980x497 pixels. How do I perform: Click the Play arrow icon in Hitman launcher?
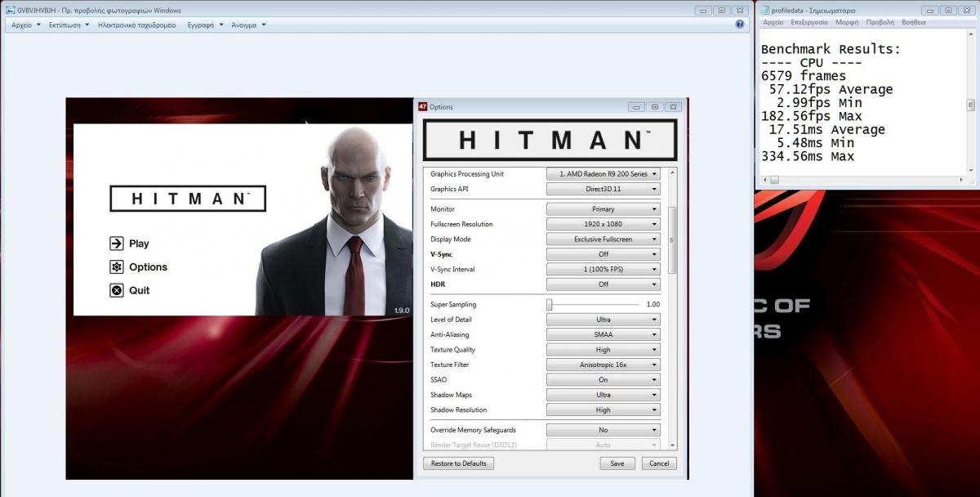116,244
